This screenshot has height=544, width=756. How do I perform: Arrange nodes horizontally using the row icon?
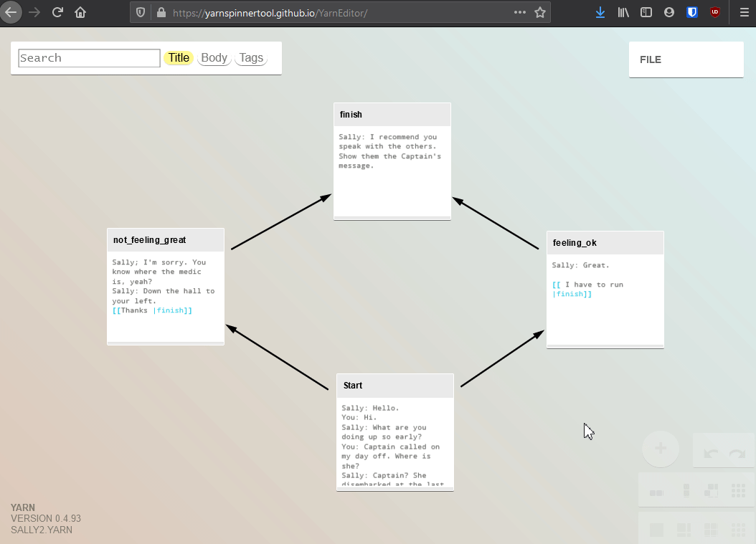pyautogui.click(x=656, y=492)
